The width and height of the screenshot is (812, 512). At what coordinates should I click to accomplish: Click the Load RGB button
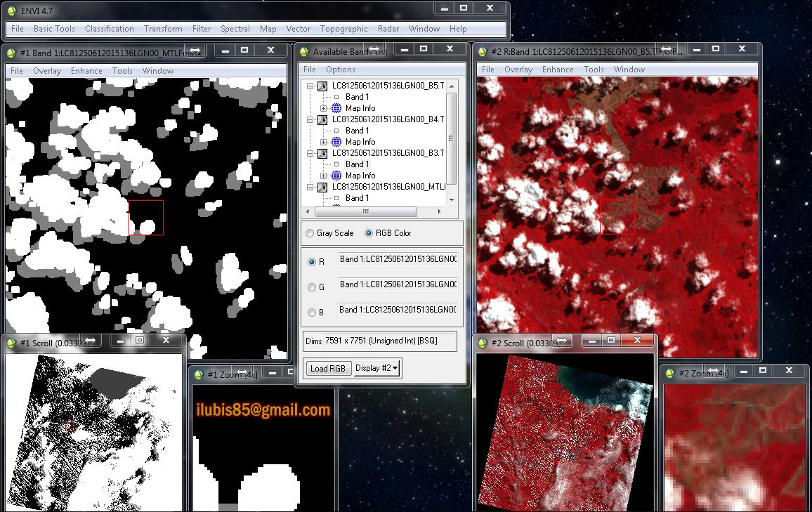[x=327, y=367]
